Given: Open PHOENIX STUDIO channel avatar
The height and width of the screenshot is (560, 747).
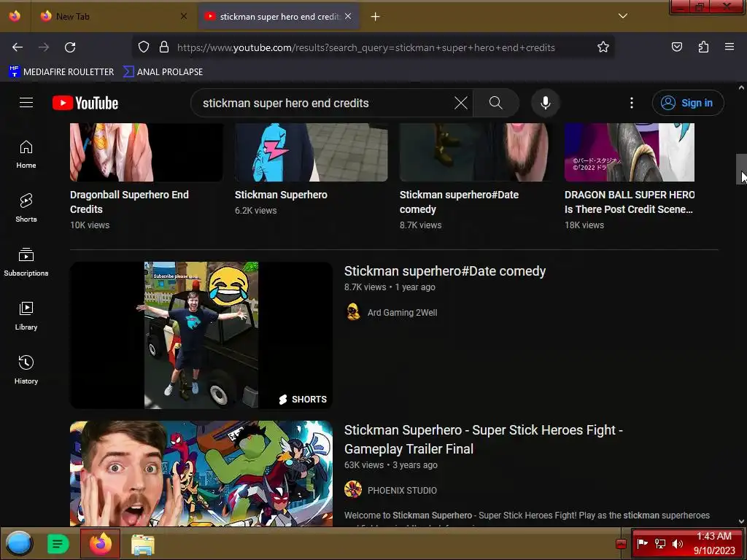Looking at the screenshot, I should click(x=353, y=489).
